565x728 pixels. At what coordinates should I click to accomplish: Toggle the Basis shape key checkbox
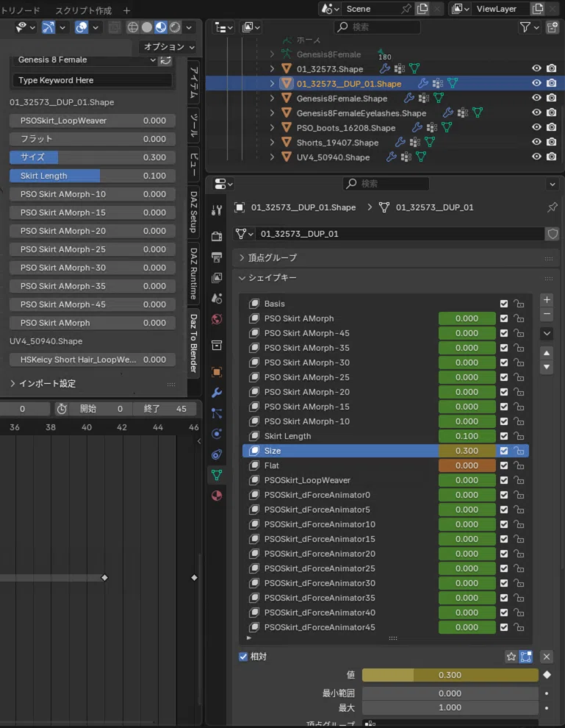[504, 304]
